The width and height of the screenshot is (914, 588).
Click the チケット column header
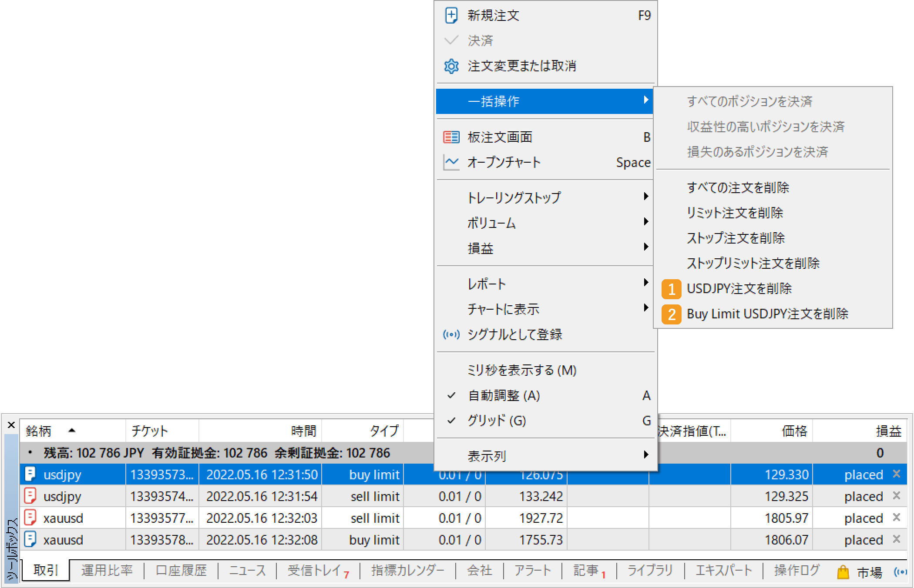tap(162, 431)
